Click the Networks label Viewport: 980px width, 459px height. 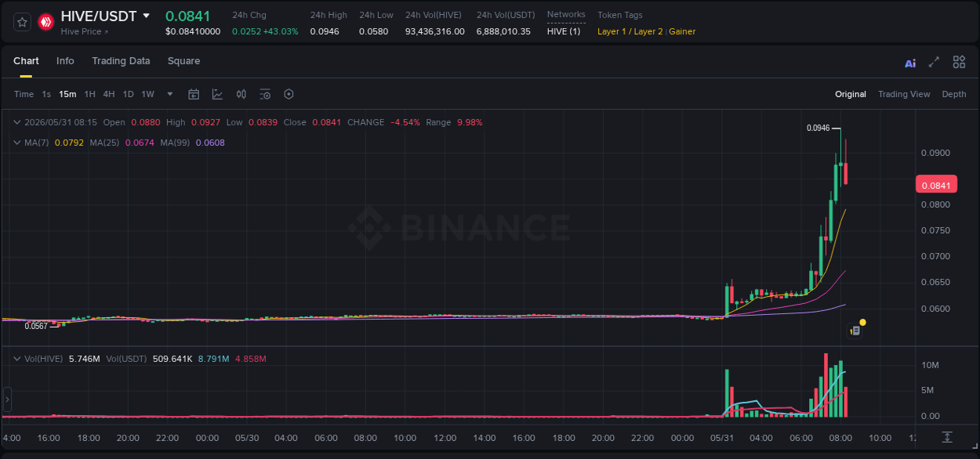[x=566, y=14]
